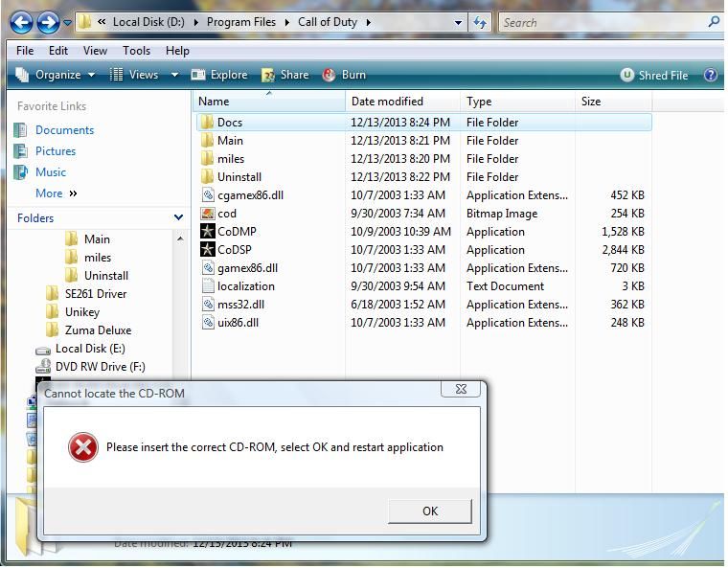Select Local Disk (E:) in tree
The width and height of the screenshot is (728, 568).
[90, 349]
